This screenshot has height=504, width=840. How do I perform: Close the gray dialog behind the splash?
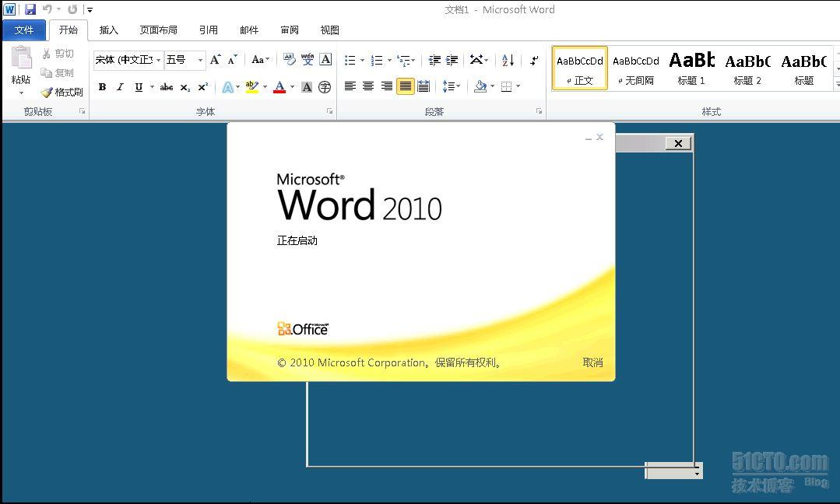678,143
